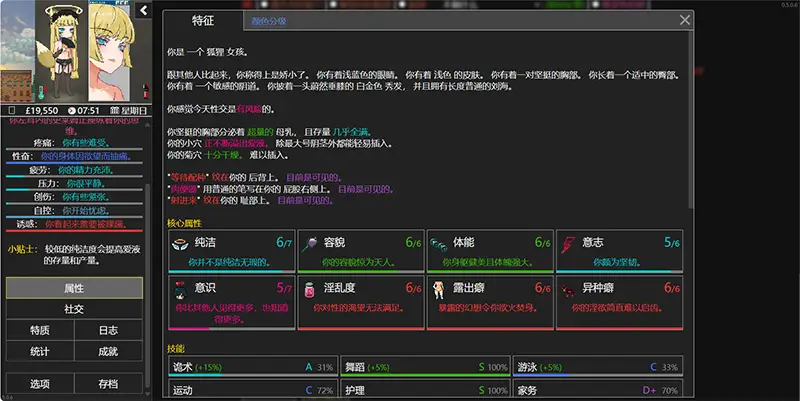Image resolution: width=800 pixels, height=401 pixels.
Task: Select the 诡术 skill row
Action: (253, 367)
